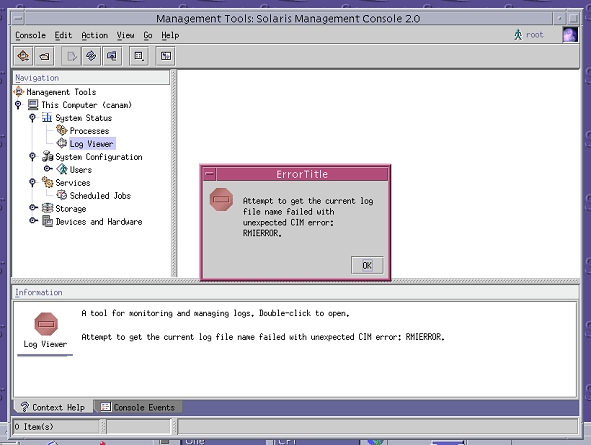Click the open toolbox toolbar icon

pos(44,56)
